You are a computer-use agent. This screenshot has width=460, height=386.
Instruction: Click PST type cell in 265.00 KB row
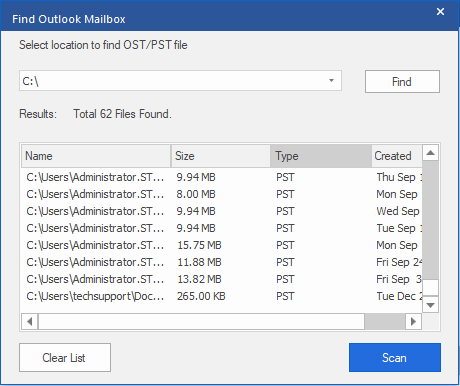[285, 296]
